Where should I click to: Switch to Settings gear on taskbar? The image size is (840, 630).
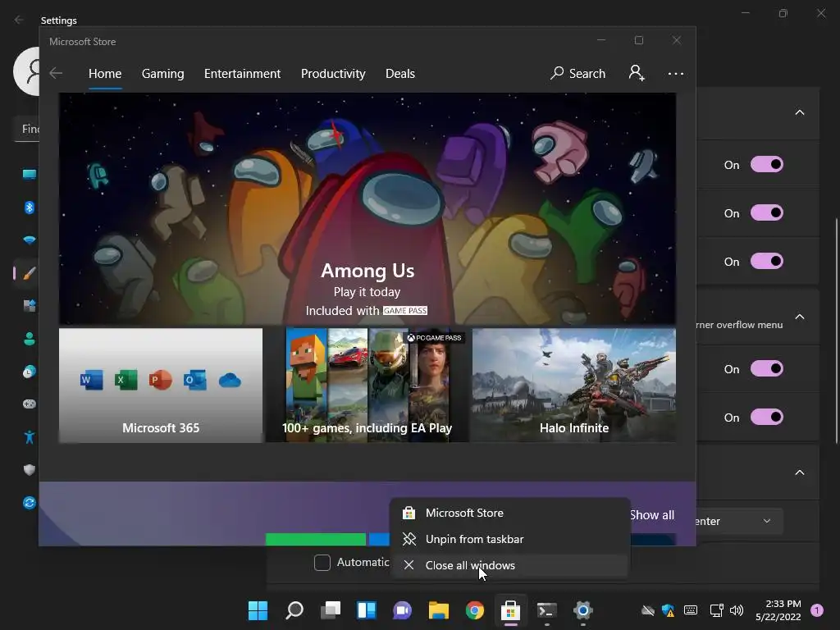coord(583,610)
